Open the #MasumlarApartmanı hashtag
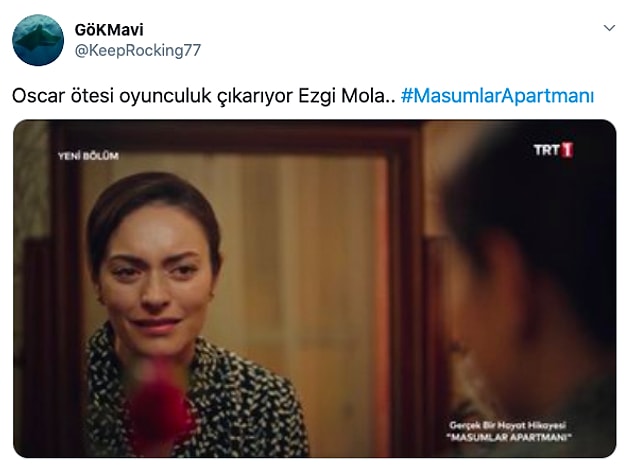The width and height of the screenshot is (635, 467). 497,96
